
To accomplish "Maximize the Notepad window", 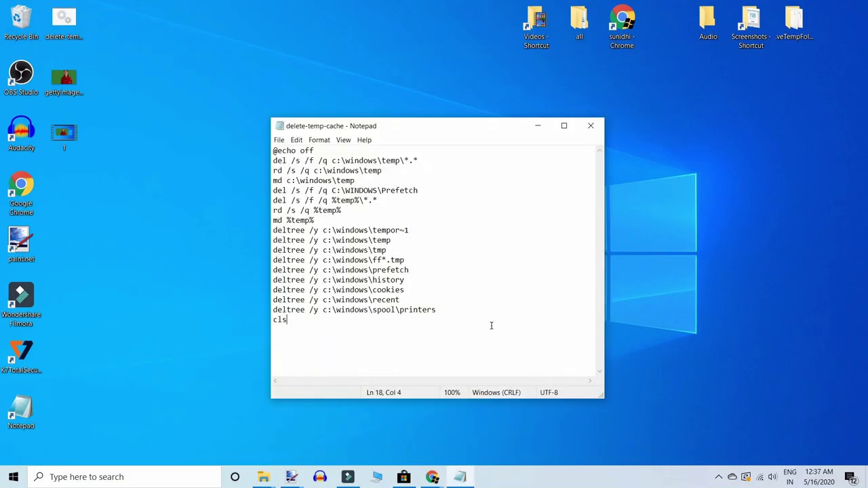I will tap(564, 125).
